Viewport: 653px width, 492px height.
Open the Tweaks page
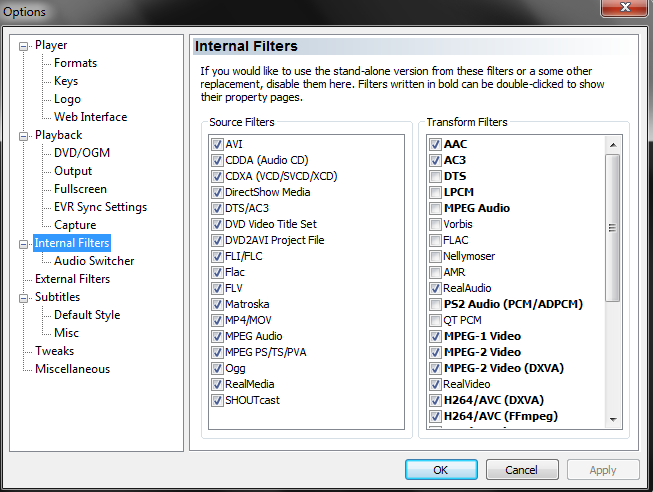[55, 351]
